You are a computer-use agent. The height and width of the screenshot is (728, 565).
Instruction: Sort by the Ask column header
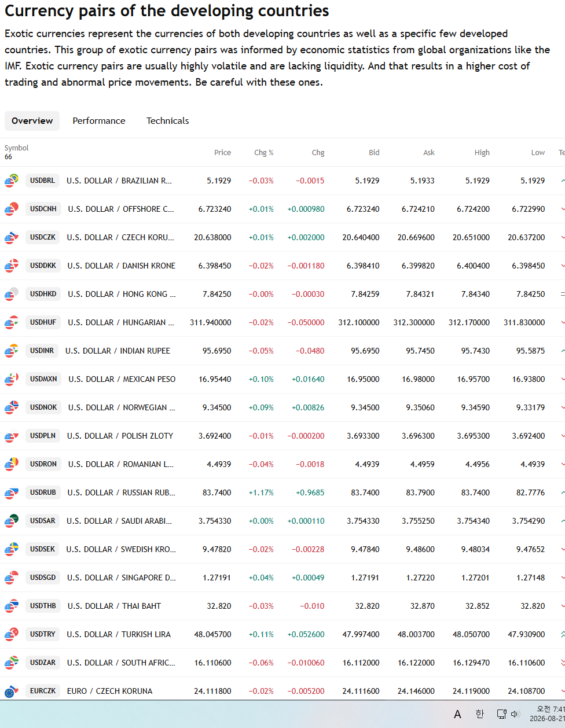[428, 153]
